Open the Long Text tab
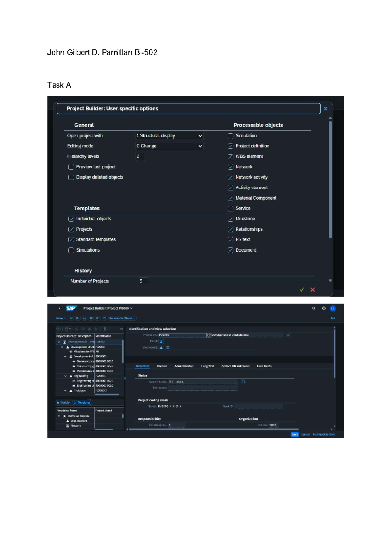The width and height of the screenshot is (392, 554). pos(207,366)
